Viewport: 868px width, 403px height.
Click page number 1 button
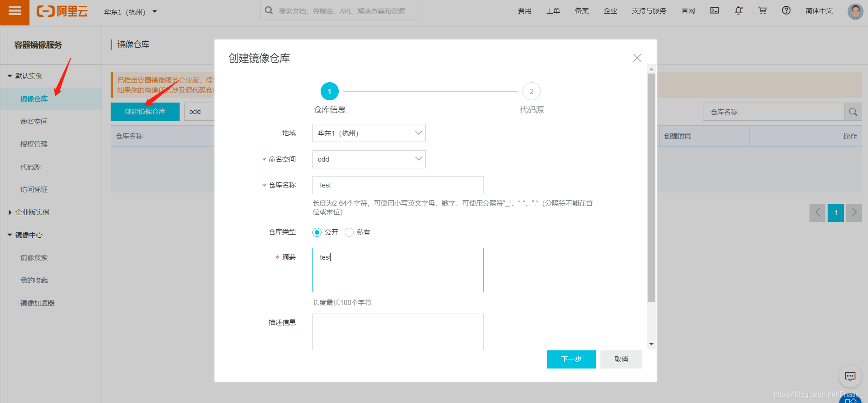pyautogui.click(x=836, y=212)
